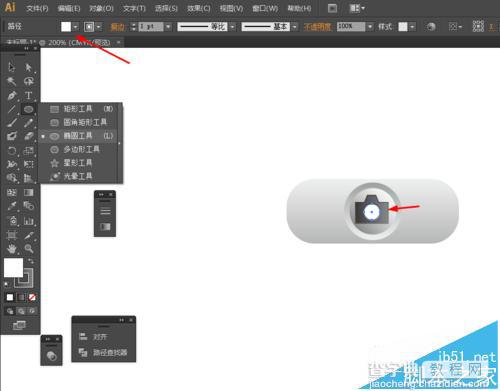Image resolution: width=500 pixels, height=391 pixels.
Task: Open stroke weight dropdown arrow
Action: coord(168,27)
